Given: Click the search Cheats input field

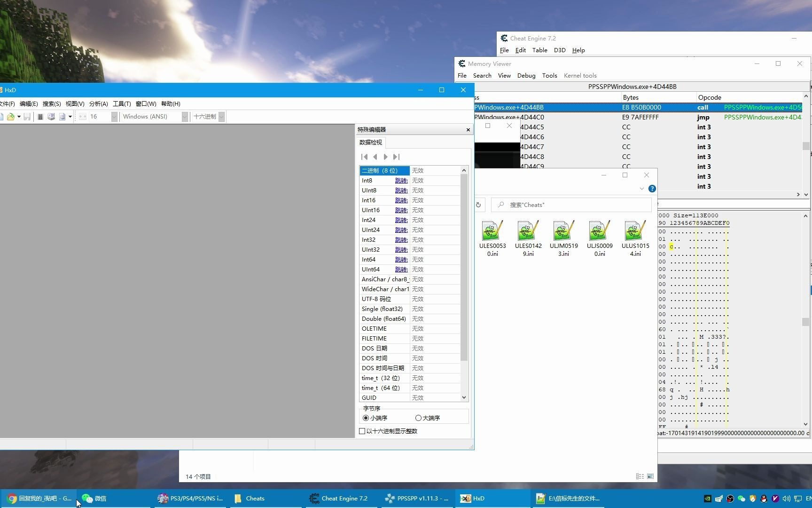Looking at the screenshot, I should click(x=571, y=205).
